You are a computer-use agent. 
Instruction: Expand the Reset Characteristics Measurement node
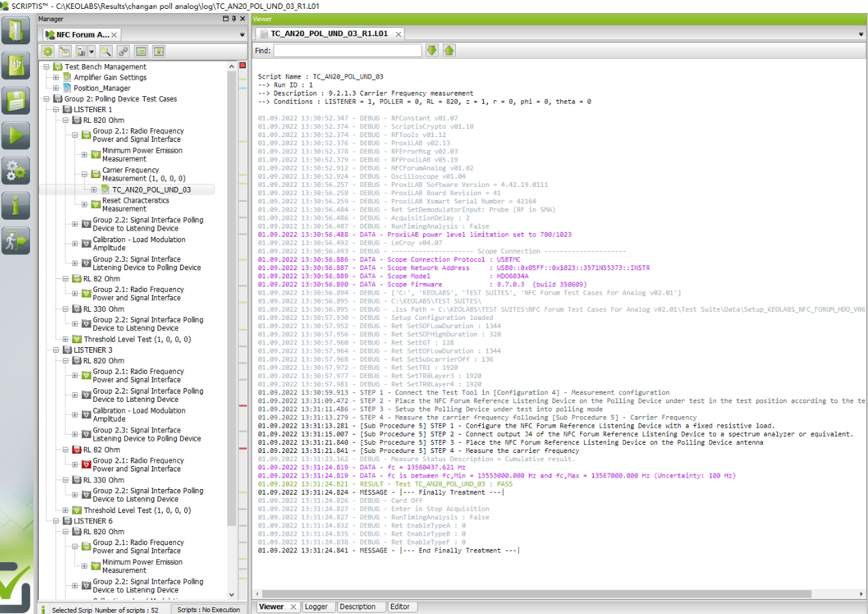(x=85, y=205)
